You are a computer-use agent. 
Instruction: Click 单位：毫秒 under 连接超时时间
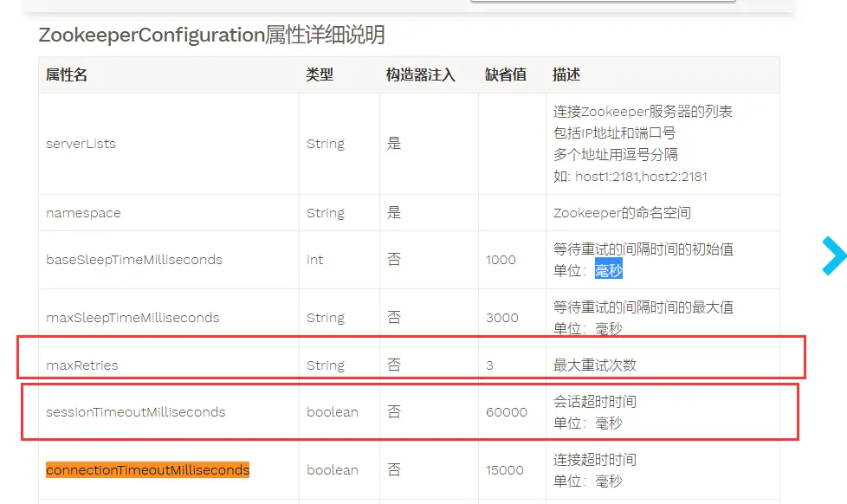(x=588, y=481)
